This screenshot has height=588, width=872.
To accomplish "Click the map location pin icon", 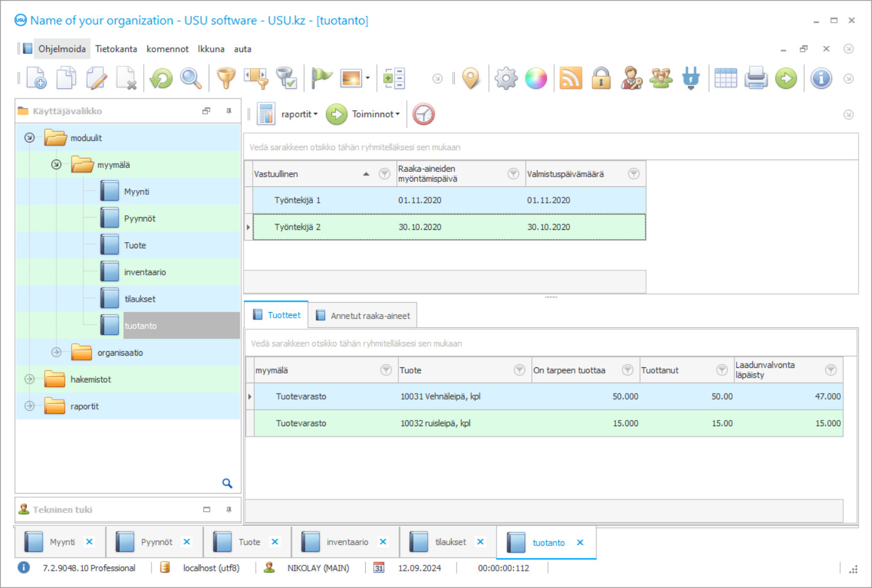I will click(471, 78).
